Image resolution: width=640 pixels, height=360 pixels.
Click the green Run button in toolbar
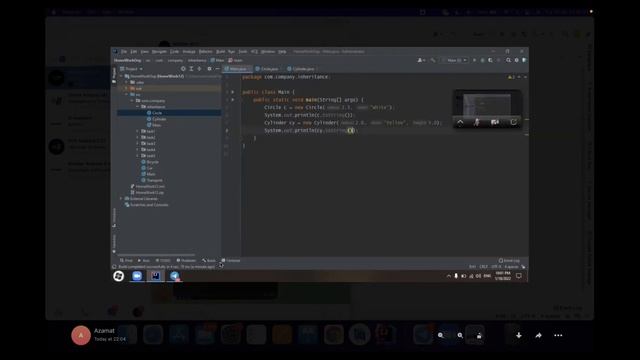474,60
